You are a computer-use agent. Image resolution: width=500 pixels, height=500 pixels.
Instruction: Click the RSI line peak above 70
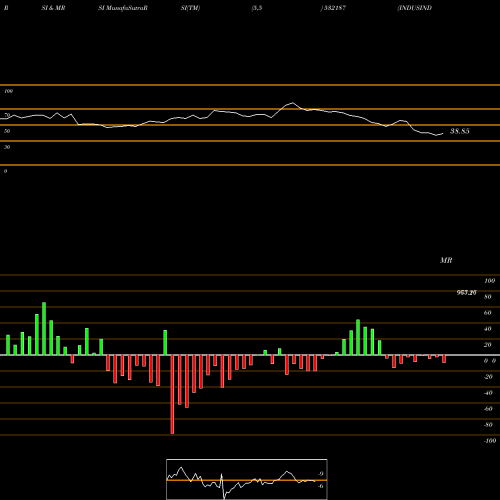pyautogui.click(x=293, y=103)
